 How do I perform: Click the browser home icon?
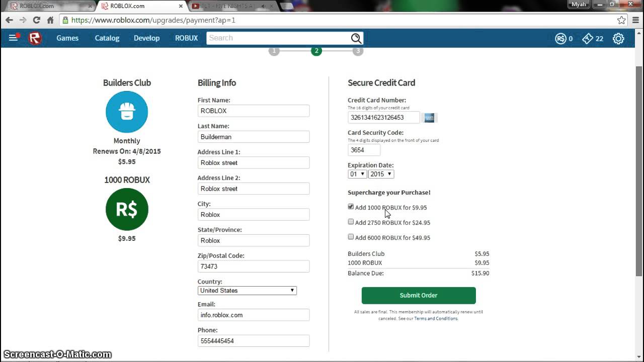(x=50, y=20)
